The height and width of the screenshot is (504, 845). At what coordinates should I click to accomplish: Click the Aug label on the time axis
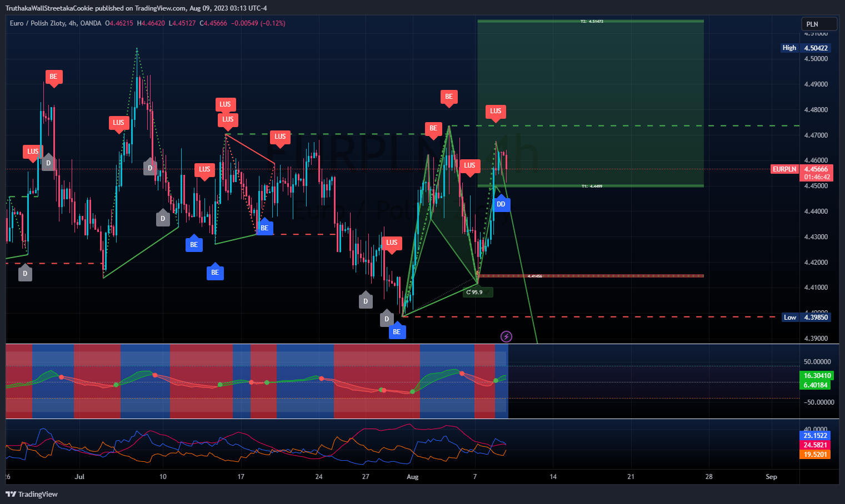[x=412, y=476]
